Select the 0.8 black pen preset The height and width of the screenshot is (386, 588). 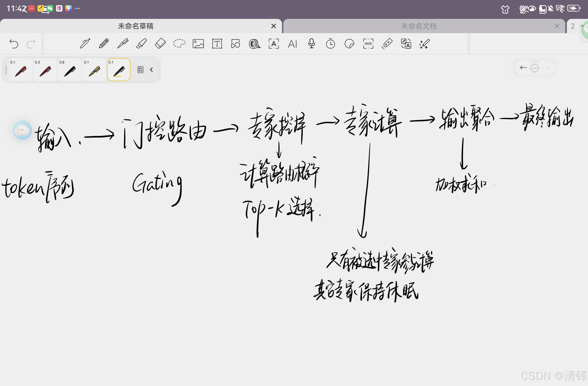[70, 70]
